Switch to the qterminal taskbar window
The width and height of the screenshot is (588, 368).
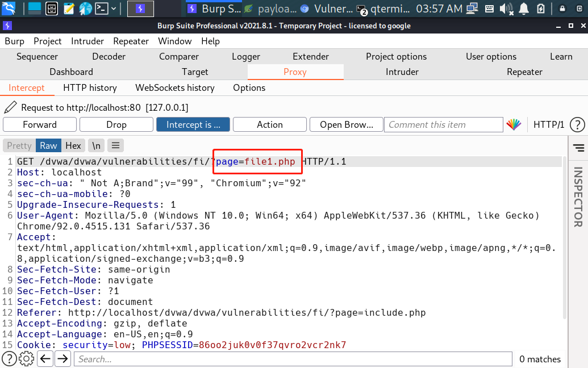point(383,9)
